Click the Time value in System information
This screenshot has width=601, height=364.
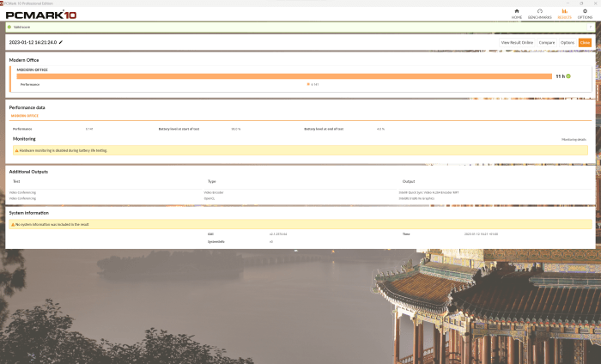(481, 234)
